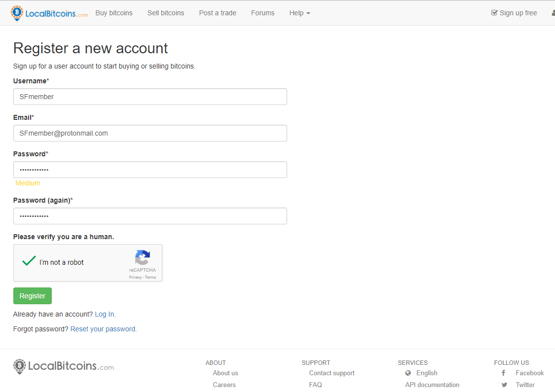The width and height of the screenshot is (555, 392).
Task: Click the Twitter bird icon in the footer
Action: click(504, 385)
